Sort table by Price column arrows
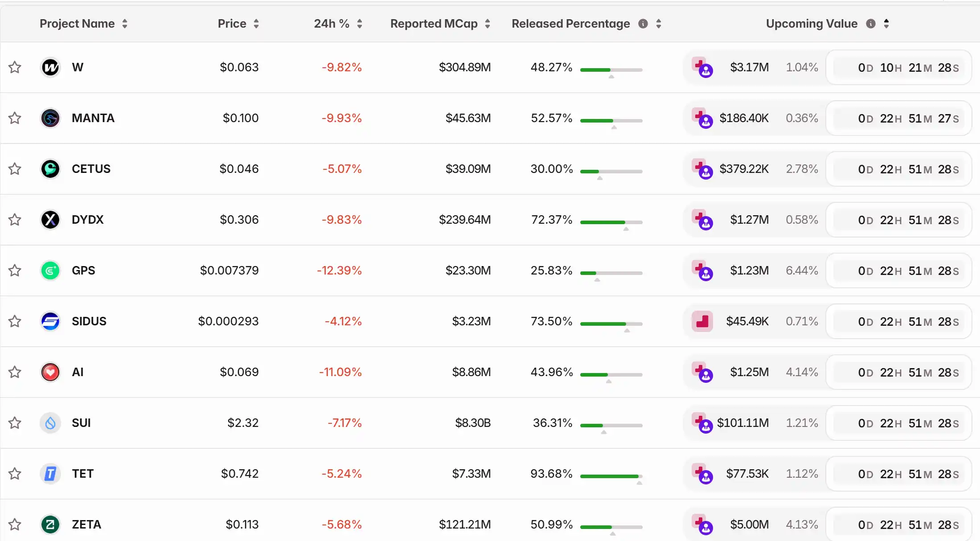 256,24
